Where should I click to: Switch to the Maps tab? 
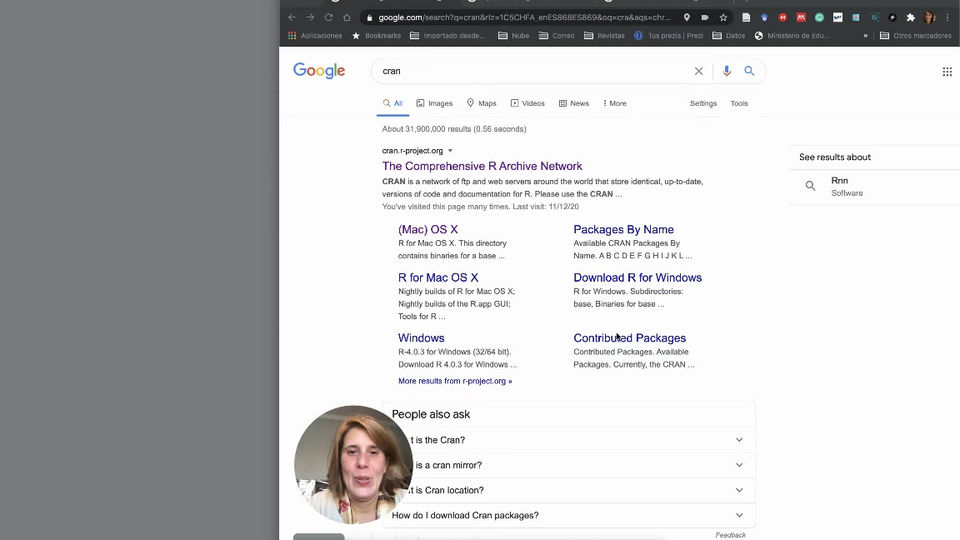pyautogui.click(x=481, y=103)
